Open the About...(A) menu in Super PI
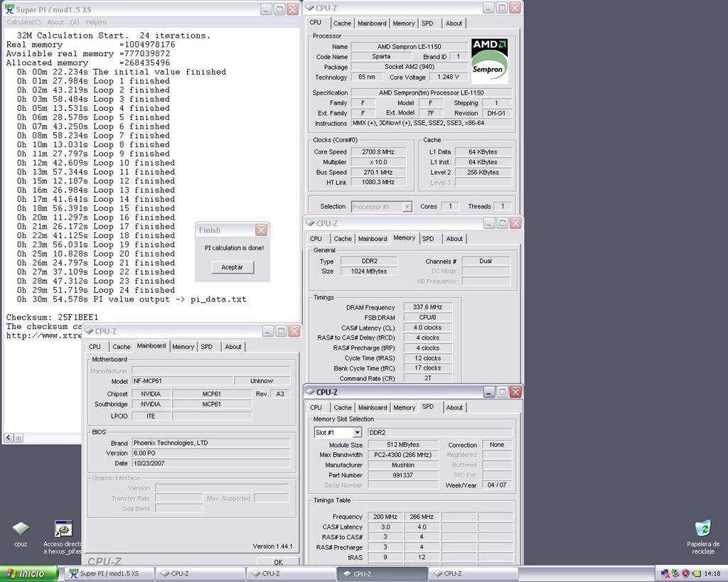This screenshot has width=728, height=582. (63, 22)
